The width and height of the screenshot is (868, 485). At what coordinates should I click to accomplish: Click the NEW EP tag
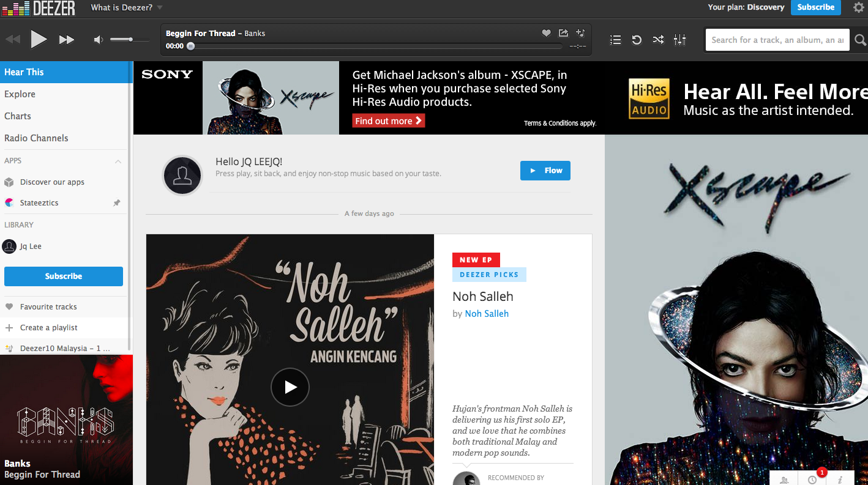pyautogui.click(x=476, y=260)
